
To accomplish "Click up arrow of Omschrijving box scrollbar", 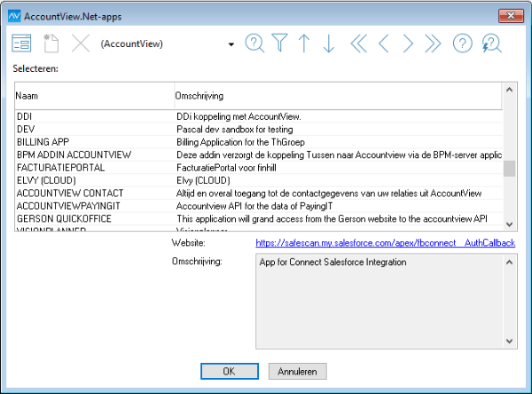I will 509,262.
